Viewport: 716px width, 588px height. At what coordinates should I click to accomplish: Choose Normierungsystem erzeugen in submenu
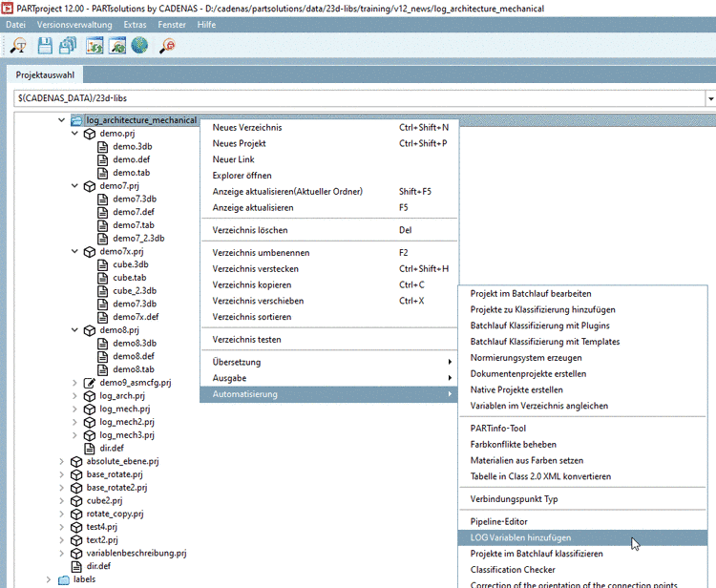(583, 357)
